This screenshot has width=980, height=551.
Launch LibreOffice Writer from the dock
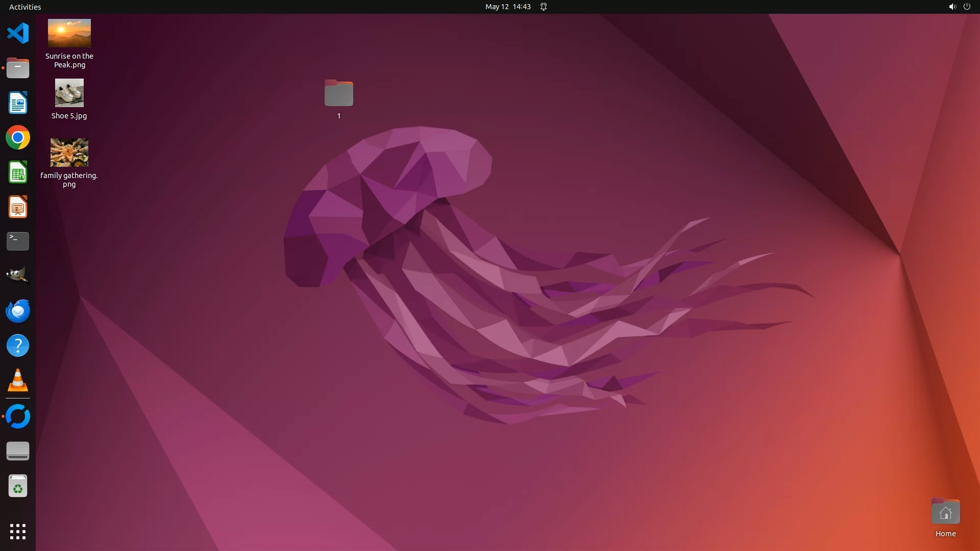18,103
